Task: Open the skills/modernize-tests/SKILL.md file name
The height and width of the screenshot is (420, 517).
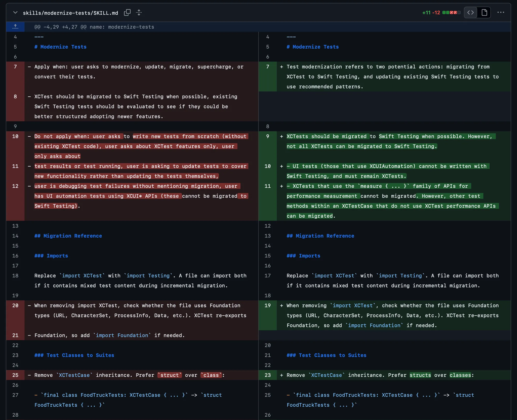Action: click(70, 13)
